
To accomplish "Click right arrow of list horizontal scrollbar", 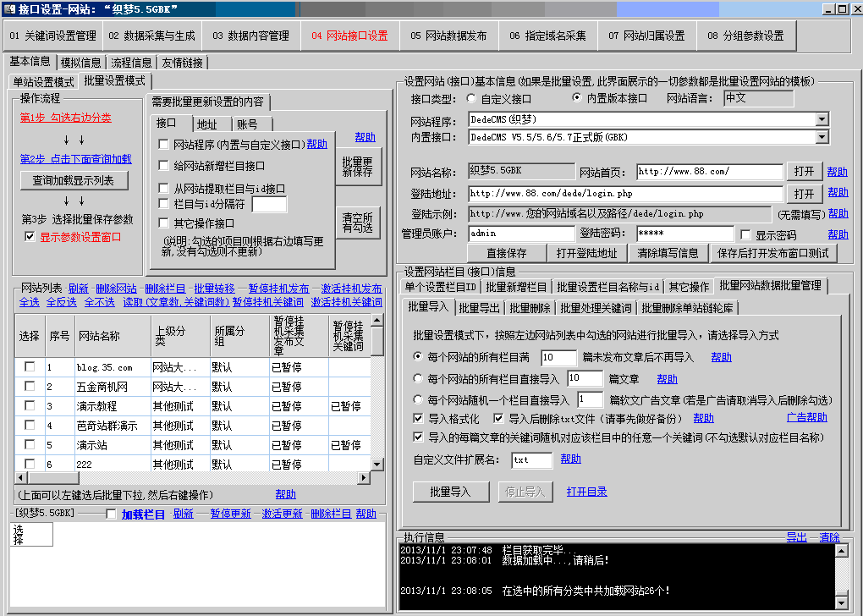I will click(363, 478).
